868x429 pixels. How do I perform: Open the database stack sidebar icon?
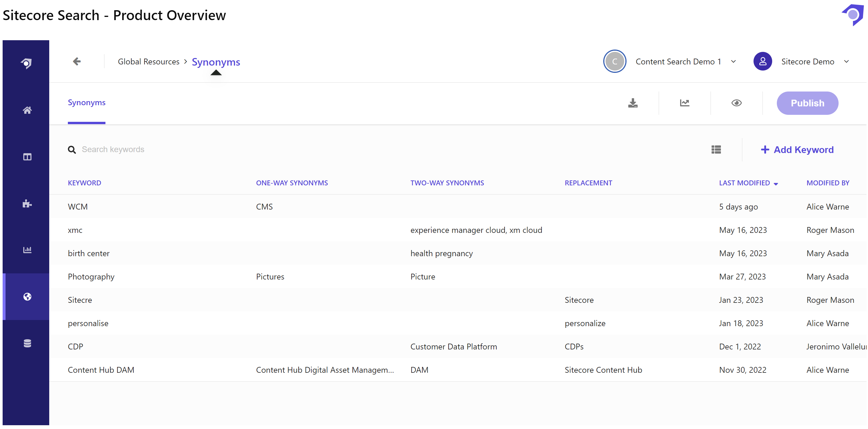(27, 343)
